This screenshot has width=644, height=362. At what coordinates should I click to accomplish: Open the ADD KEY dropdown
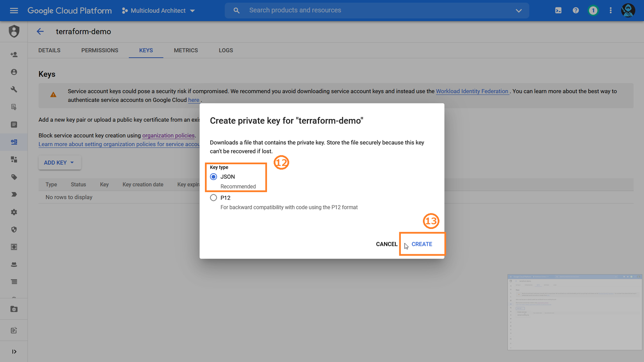click(x=60, y=163)
